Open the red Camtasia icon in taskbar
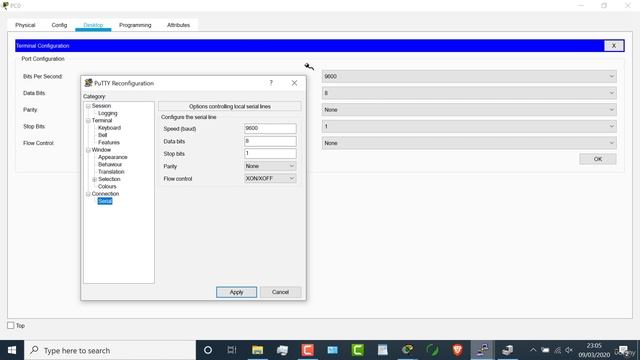This screenshot has height=360, width=640. [307, 350]
